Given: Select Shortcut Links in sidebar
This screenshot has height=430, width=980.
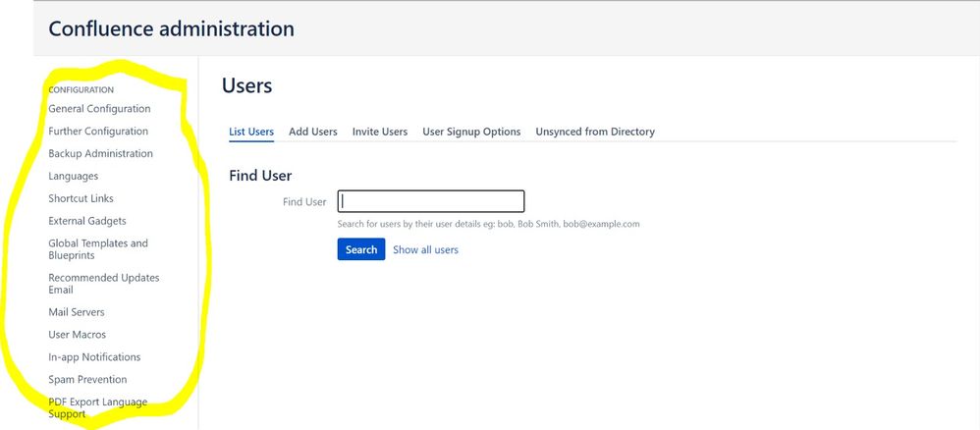Looking at the screenshot, I should (x=81, y=198).
